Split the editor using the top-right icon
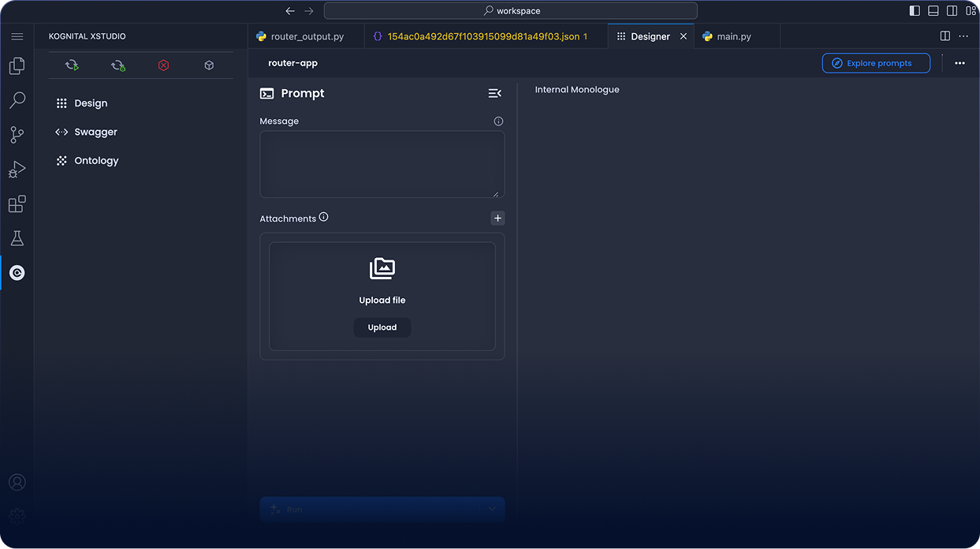The height and width of the screenshot is (549, 980). point(945,35)
